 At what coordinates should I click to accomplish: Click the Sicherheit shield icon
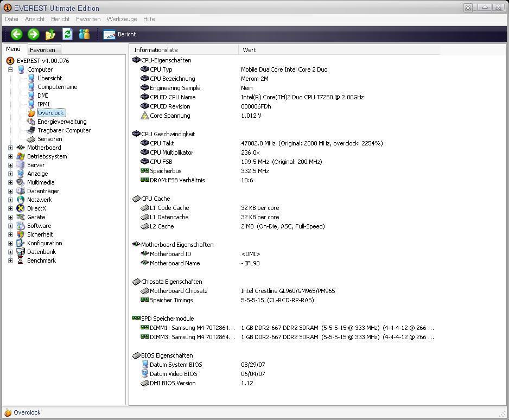(21, 234)
